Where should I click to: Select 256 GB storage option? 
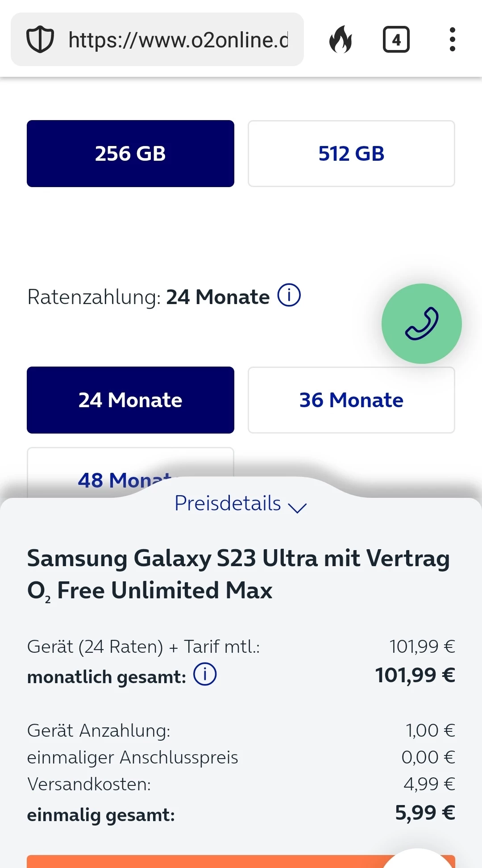pos(130,154)
